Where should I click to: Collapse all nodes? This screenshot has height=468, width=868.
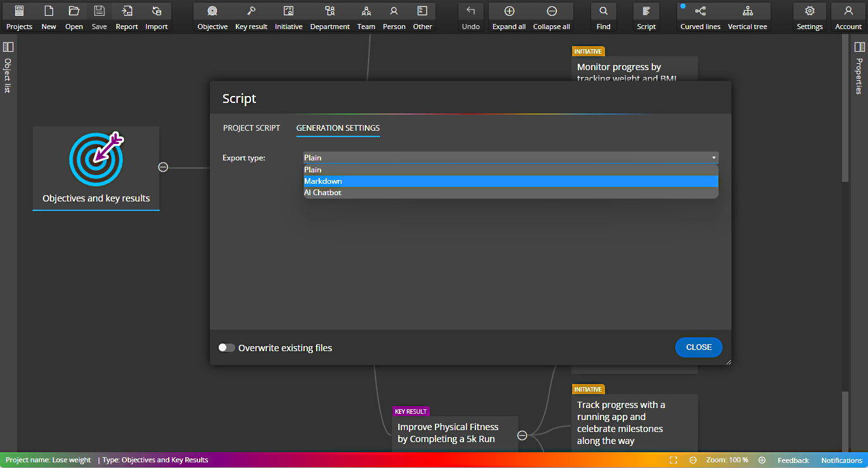[x=551, y=17]
